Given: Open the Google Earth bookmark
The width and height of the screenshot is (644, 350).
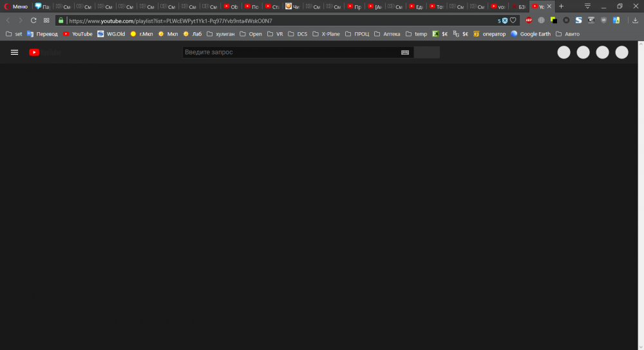Looking at the screenshot, I should pos(531,34).
